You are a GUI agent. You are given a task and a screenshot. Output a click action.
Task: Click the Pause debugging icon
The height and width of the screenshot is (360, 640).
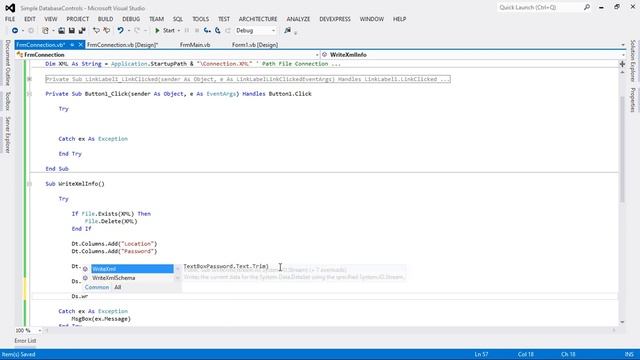187,31
